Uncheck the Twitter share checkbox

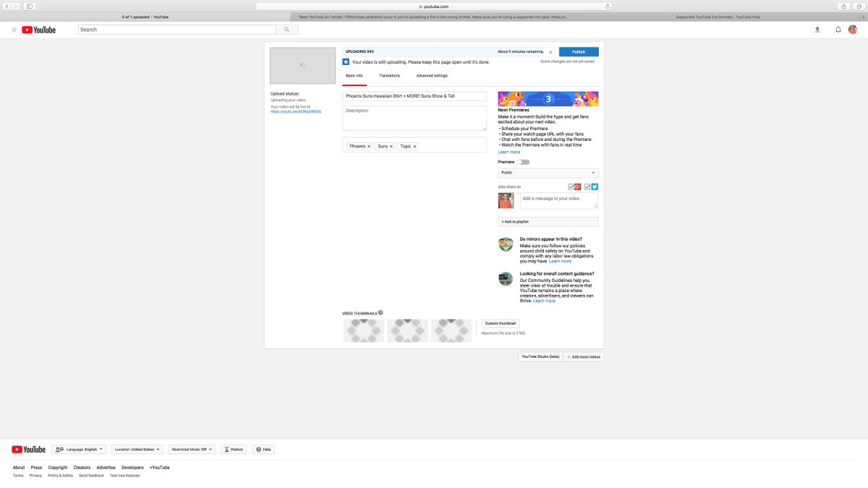[587, 187]
